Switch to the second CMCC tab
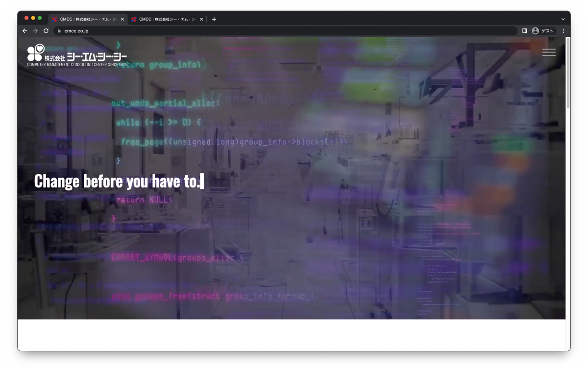 pyautogui.click(x=165, y=19)
